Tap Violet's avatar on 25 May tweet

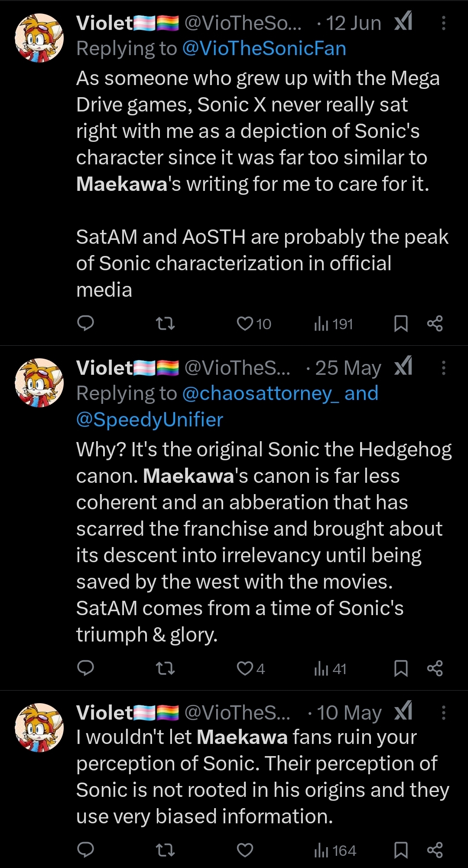(x=39, y=383)
